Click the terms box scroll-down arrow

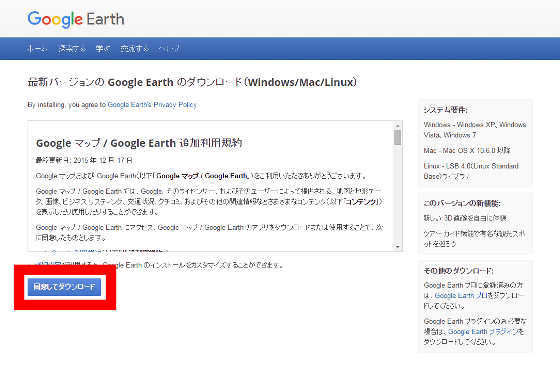tap(398, 247)
